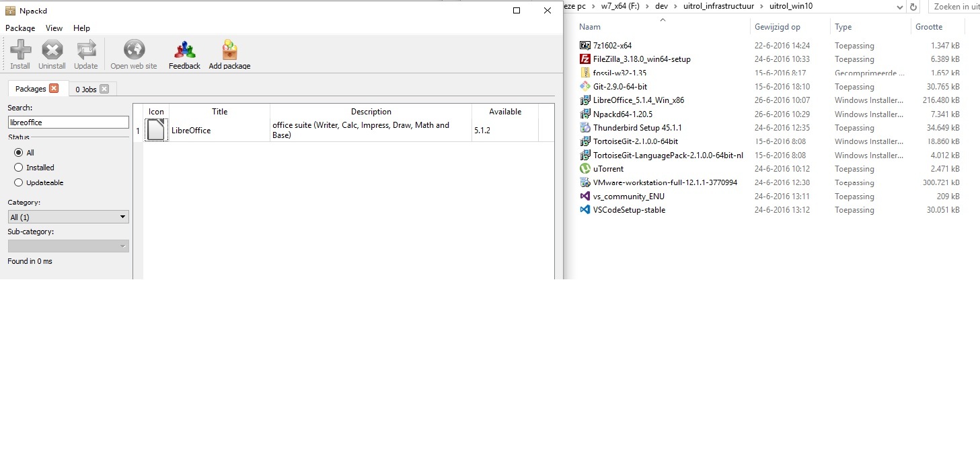Click the 5.1.2 available version cell
Image resolution: width=980 pixels, height=455 pixels.
click(505, 130)
